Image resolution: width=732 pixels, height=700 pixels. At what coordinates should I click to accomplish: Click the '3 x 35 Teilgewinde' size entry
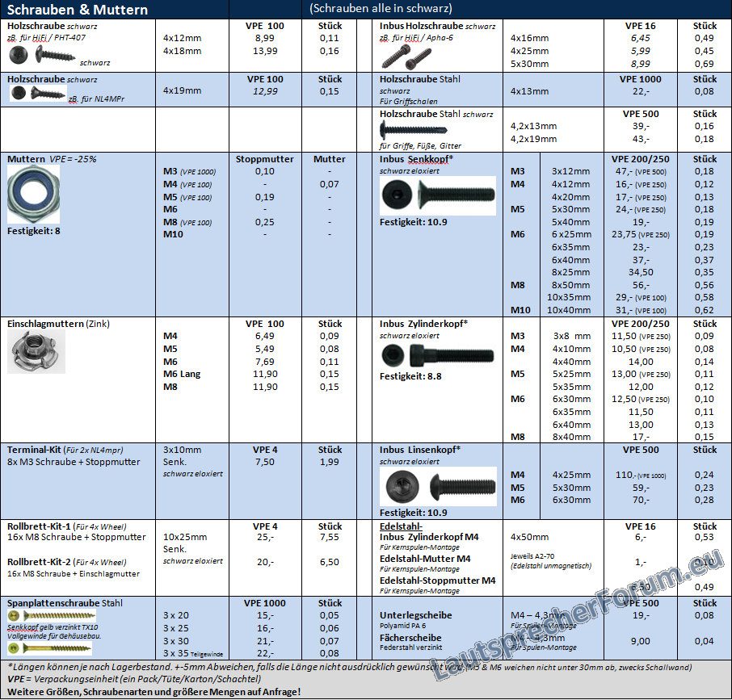[193, 653]
